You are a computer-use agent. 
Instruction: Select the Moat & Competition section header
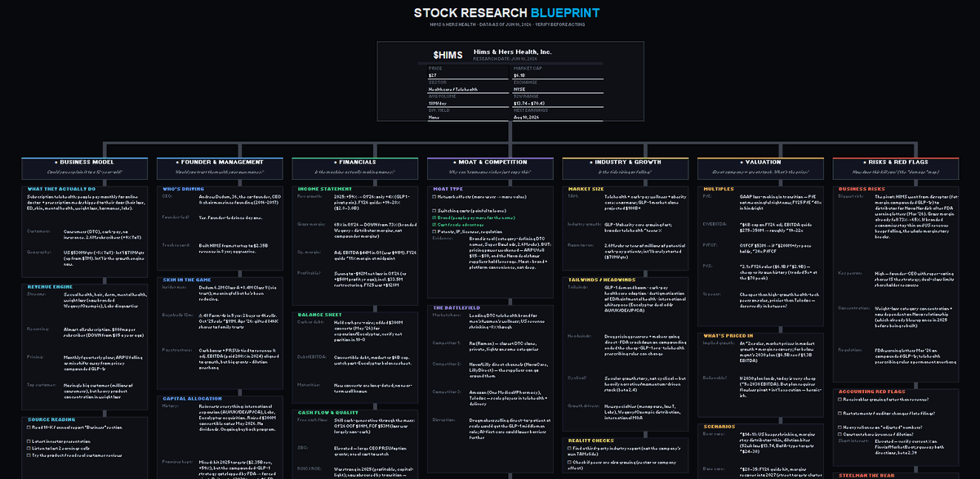tap(490, 168)
